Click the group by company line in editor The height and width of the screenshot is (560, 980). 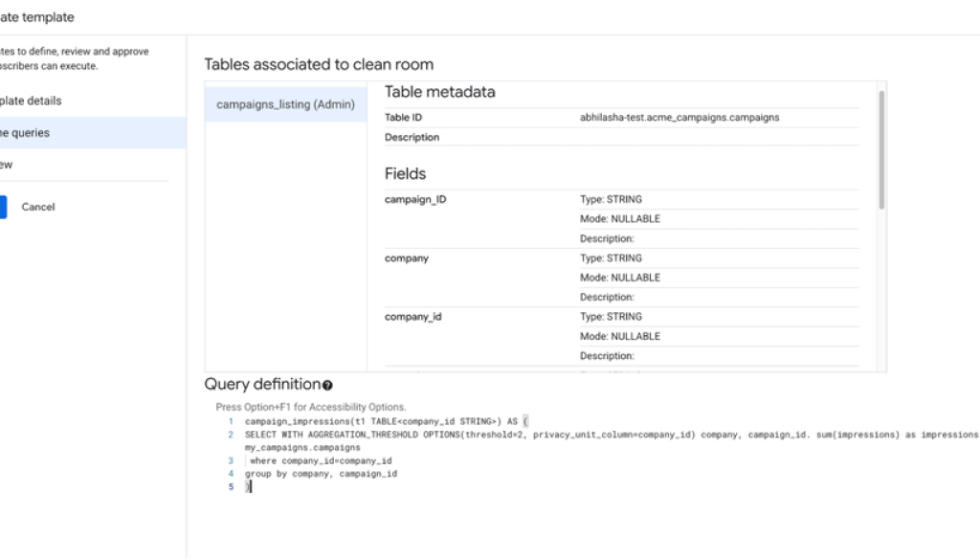pyautogui.click(x=321, y=474)
